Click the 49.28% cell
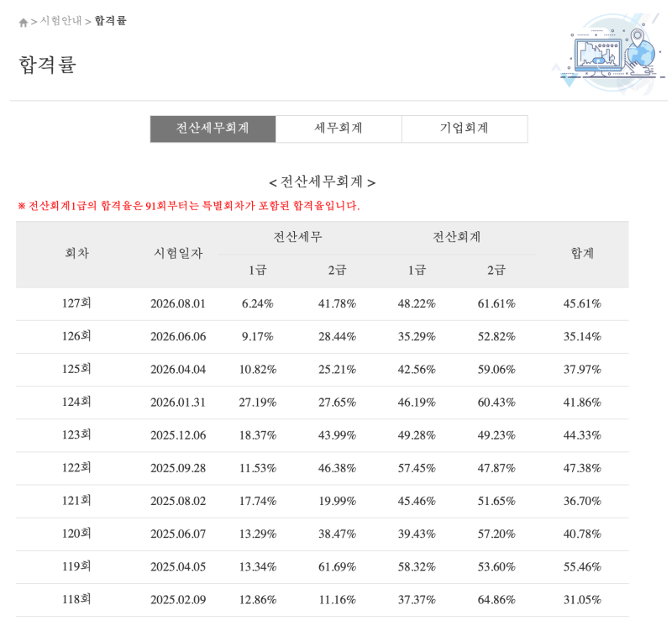The image size is (672, 621). tap(417, 436)
